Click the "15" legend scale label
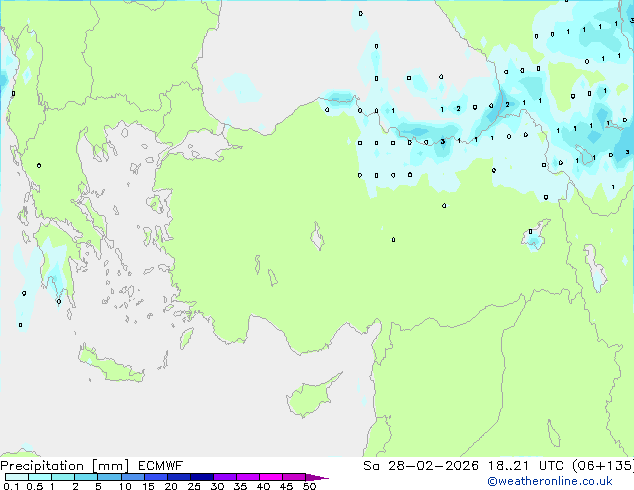The image size is (634, 490). 148,486
